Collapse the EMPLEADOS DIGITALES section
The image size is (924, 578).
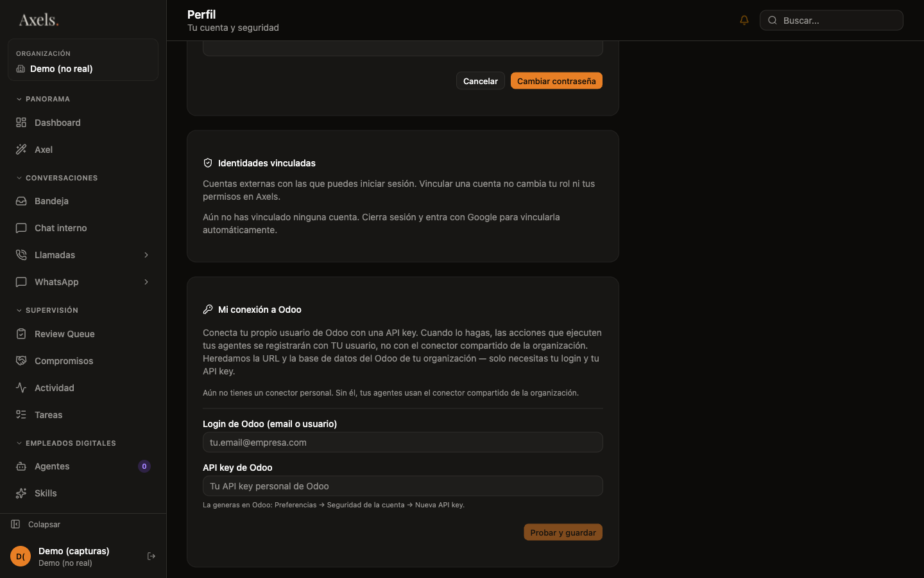(65, 443)
